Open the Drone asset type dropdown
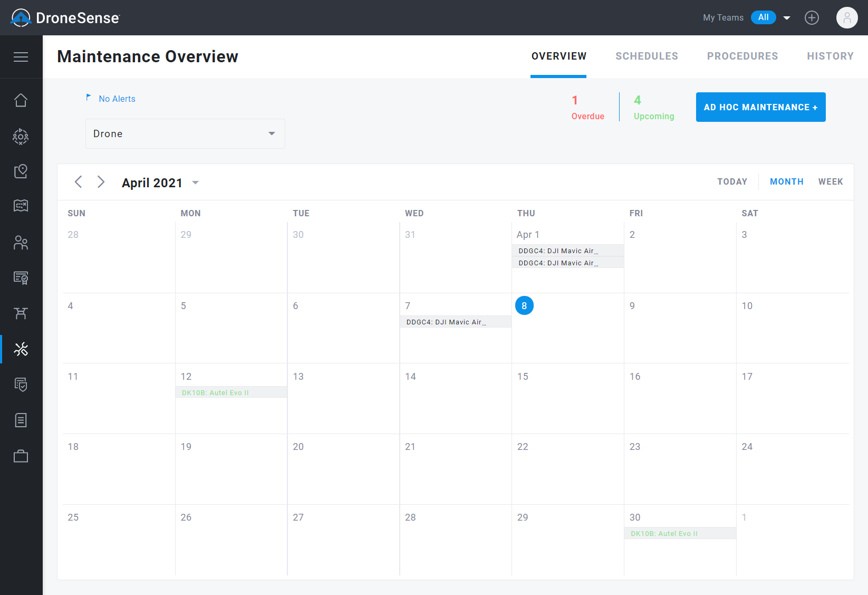Screen dimensions: 868x595 pyautogui.click(x=185, y=133)
